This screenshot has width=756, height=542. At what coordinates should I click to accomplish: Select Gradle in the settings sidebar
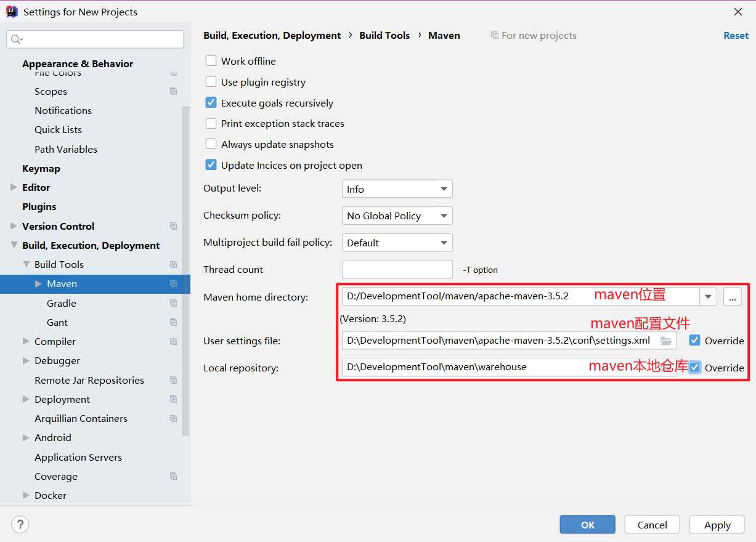[62, 303]
